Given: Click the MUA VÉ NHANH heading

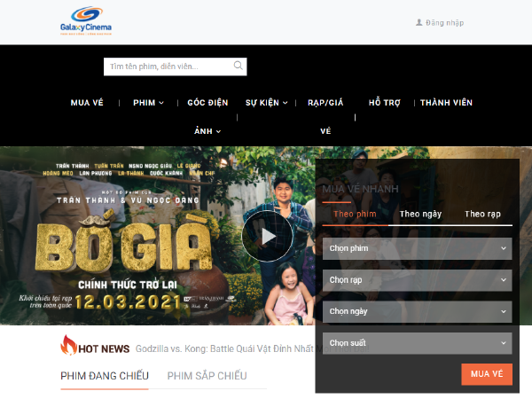Looking at the screenshot, I should pos(360,189).
